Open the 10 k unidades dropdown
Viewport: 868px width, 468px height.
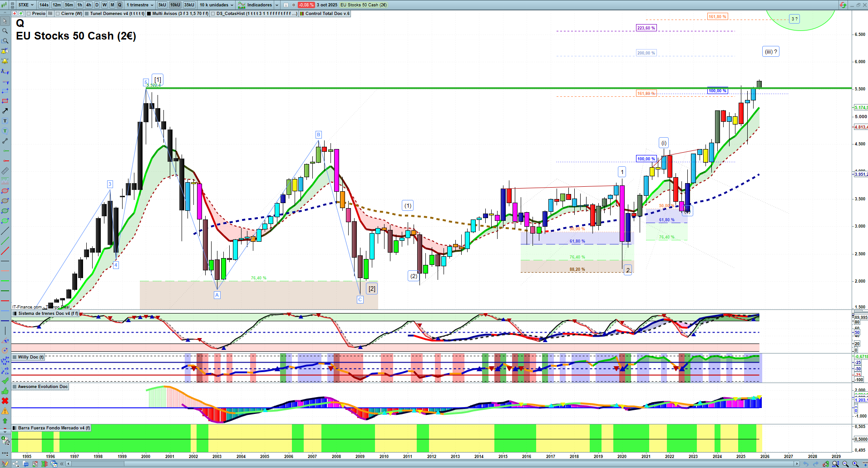217,5
